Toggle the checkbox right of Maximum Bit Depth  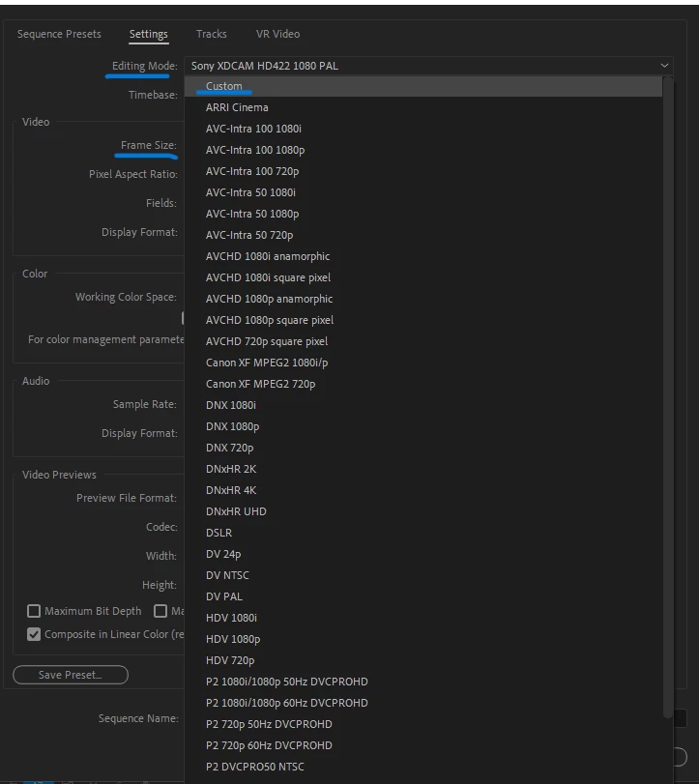point(160,611)
